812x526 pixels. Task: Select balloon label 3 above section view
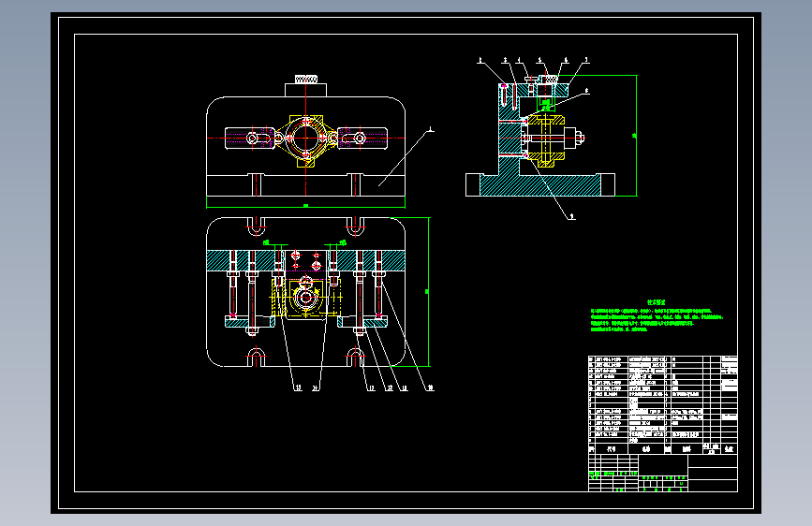coord(505,61)
